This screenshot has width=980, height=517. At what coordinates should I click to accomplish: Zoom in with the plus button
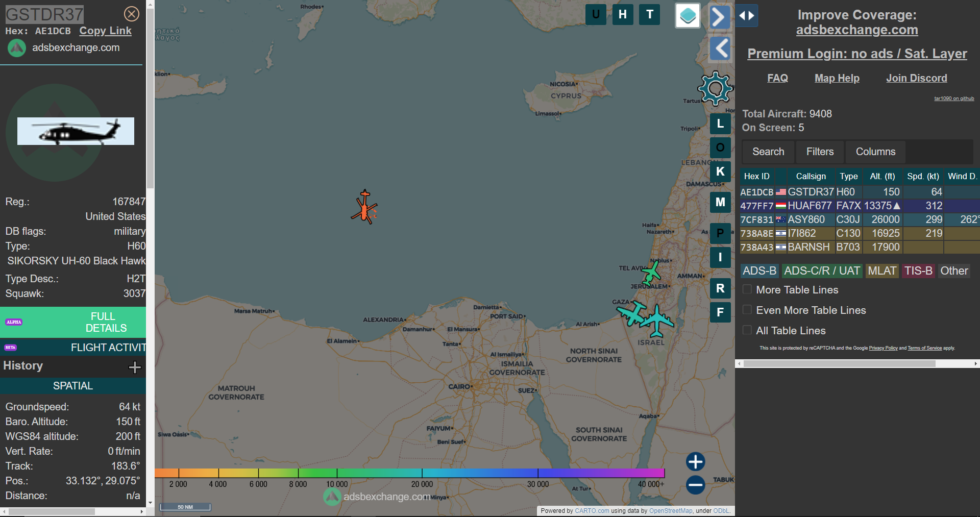pos(695,461)
